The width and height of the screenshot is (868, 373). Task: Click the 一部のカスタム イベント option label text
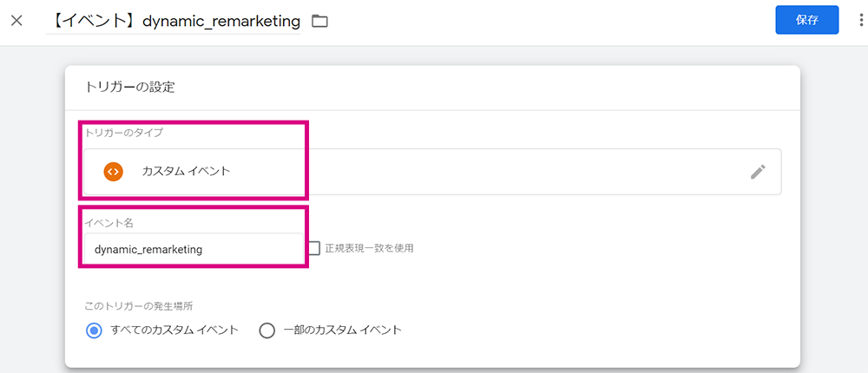[x=342, y=330]
